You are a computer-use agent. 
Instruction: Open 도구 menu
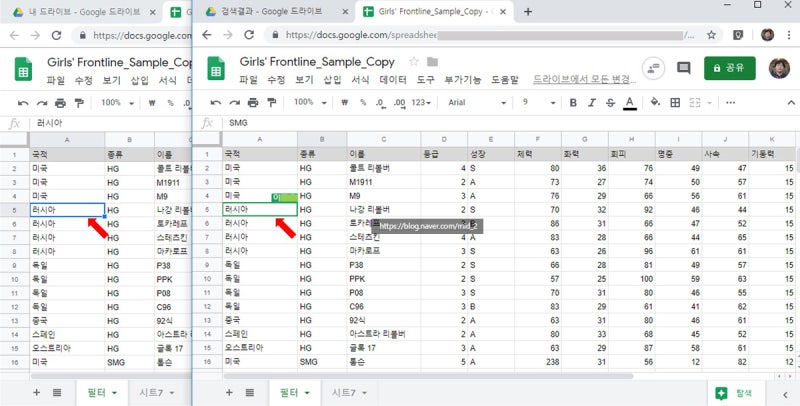[425, 80]
